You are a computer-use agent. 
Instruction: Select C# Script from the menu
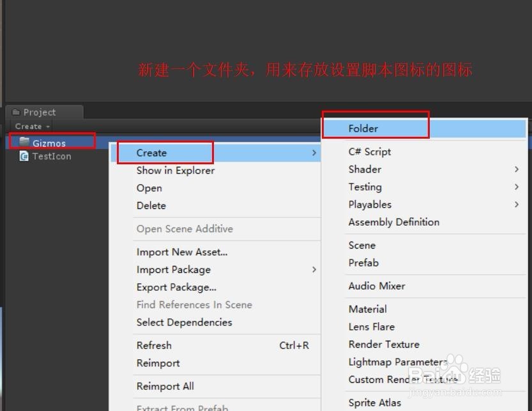click(x=370, y=151)
